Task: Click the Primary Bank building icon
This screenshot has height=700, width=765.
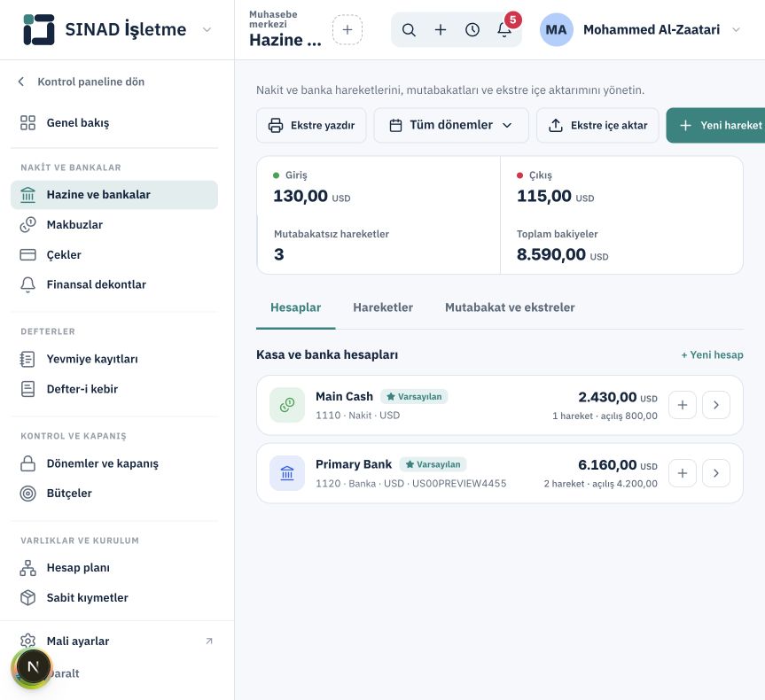Action: pos(287,473)
